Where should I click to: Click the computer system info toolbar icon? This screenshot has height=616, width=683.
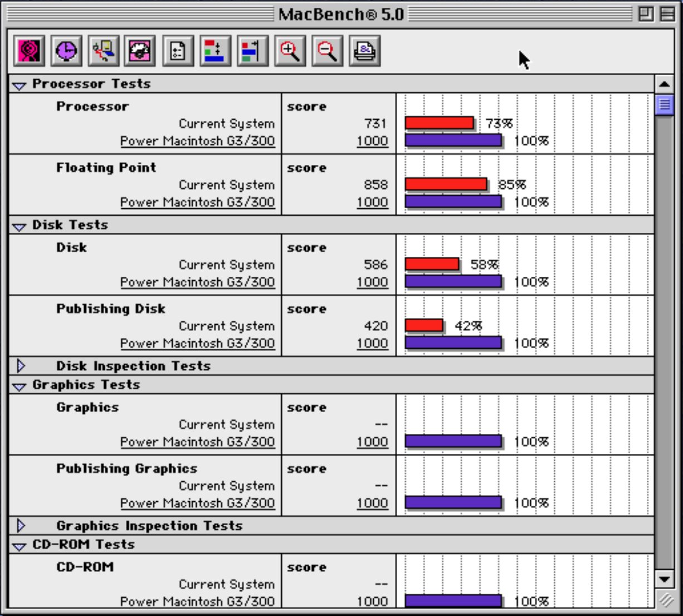pyautogui.click(x=104, y=51)
